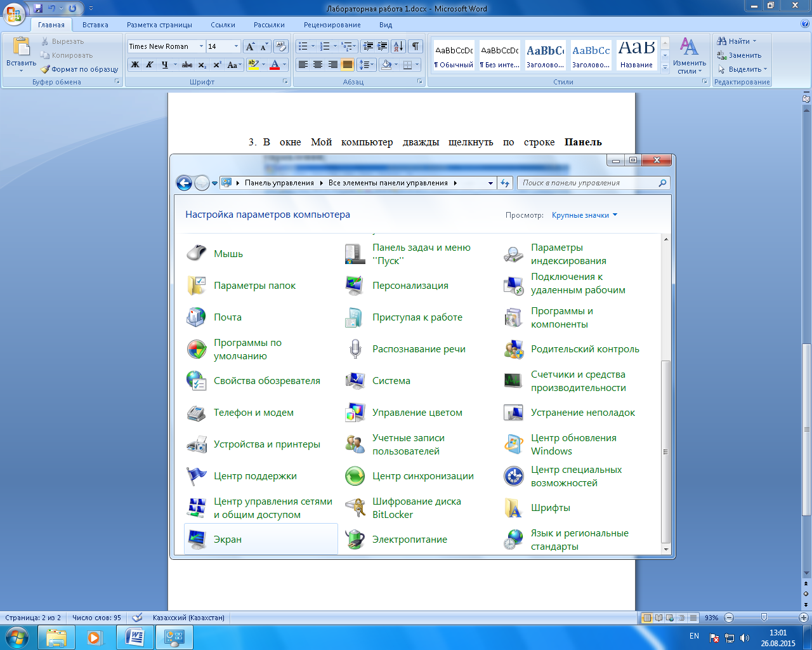This screenshot has height=650, width=812.
Task: Open the font size dropdown showing 14
Action: (x=237, y=46)
